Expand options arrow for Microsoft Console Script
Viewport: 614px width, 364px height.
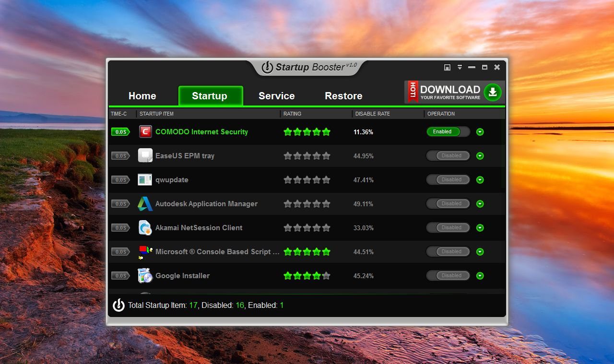480,252
